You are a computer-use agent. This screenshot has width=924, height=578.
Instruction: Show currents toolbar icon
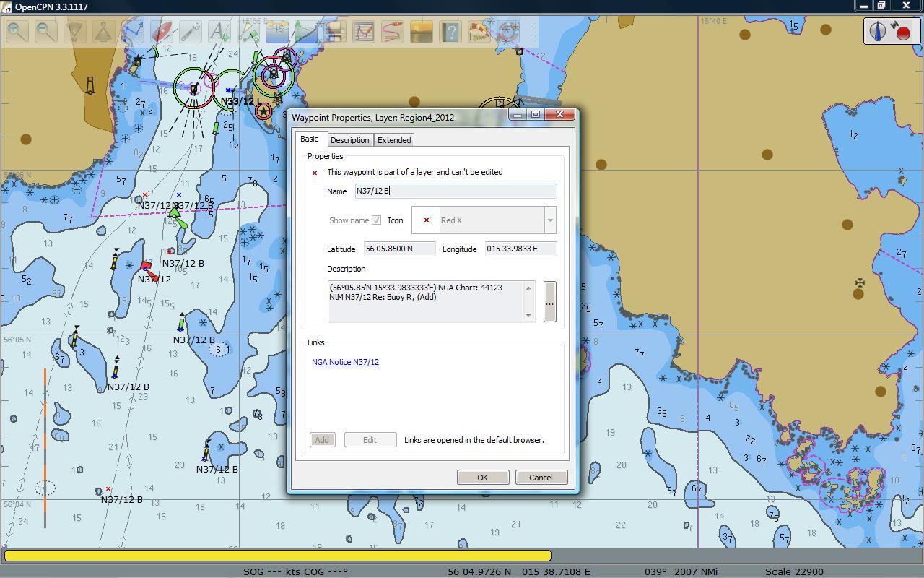click(x=277, y=32)
